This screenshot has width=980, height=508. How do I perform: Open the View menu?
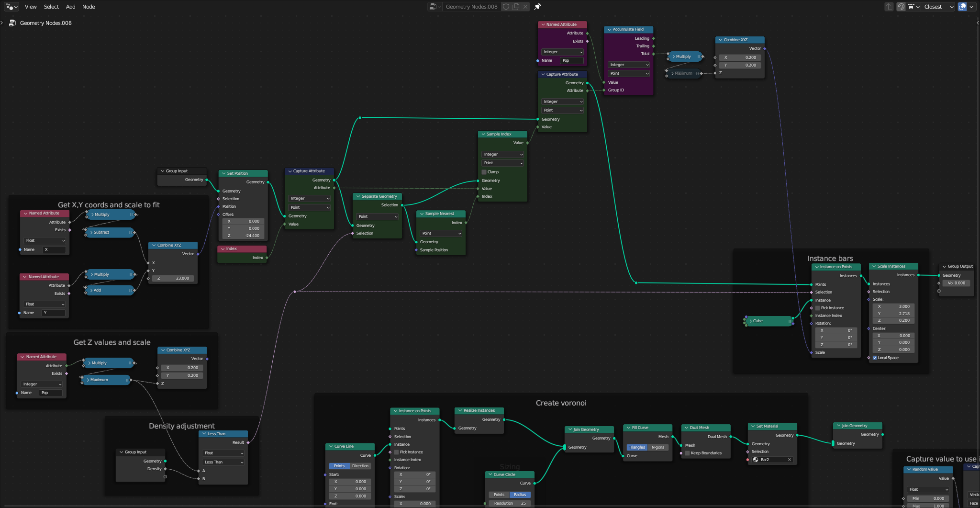click(x=31, y=7)
